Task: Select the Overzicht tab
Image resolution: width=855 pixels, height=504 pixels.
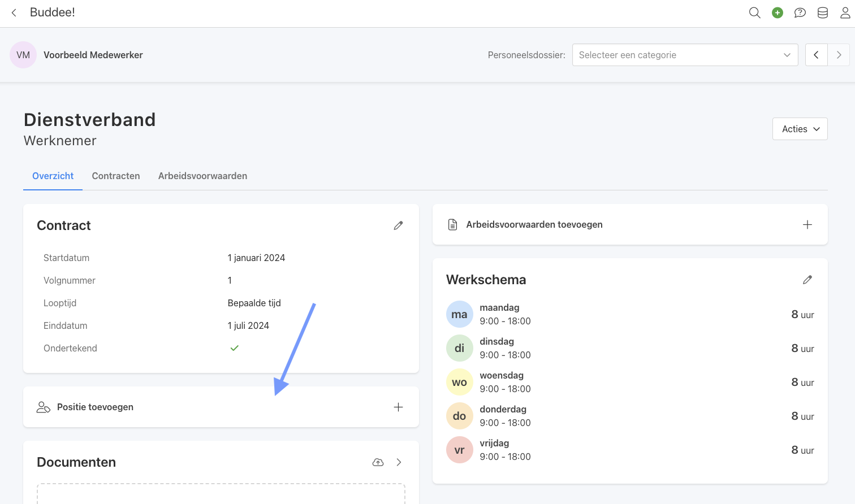Action: pyautogui.click(x=53, y=176)
